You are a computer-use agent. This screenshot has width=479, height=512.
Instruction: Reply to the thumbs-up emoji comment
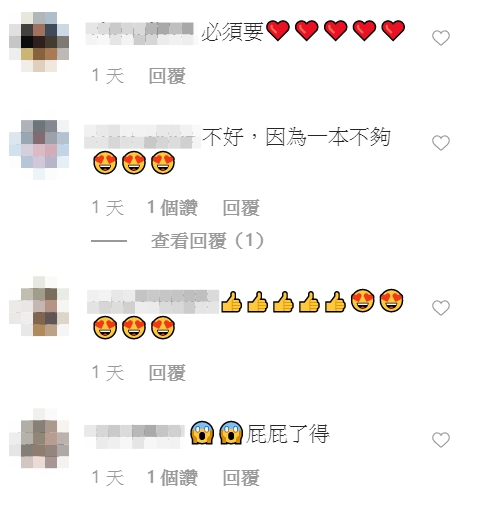pos(167,372)
